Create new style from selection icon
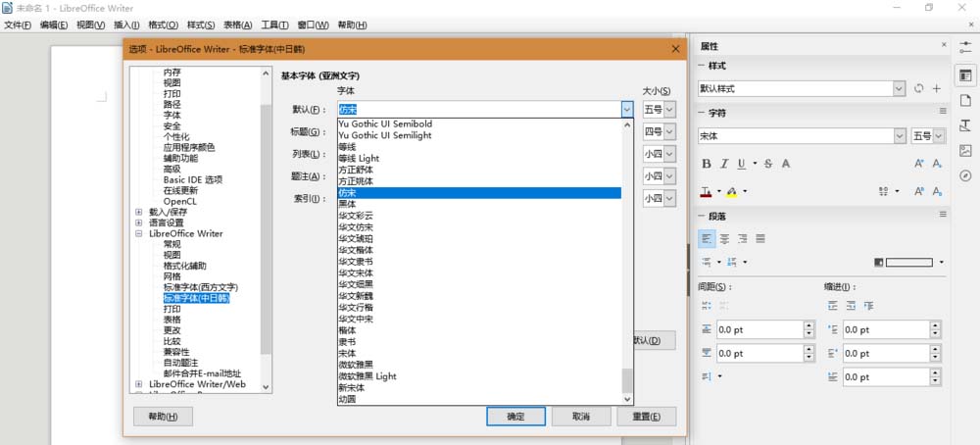Image resolution: width=980 pixels, height=445 pixels. point(937,89)
